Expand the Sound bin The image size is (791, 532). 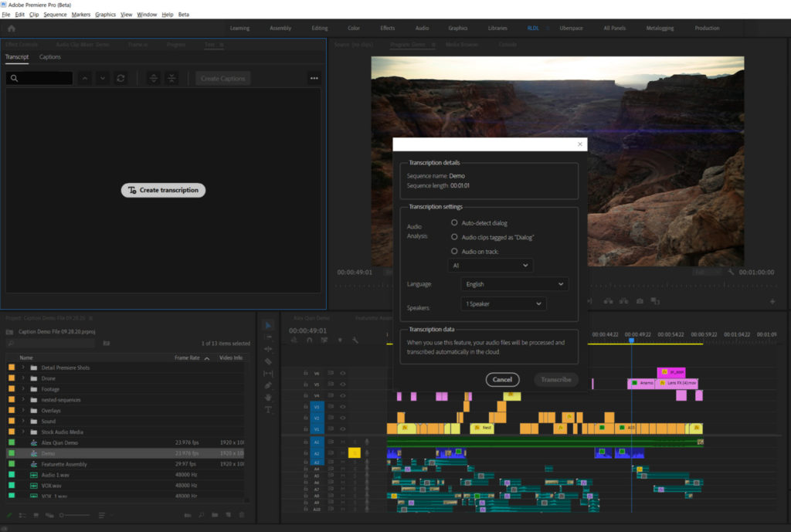[22, 421]
